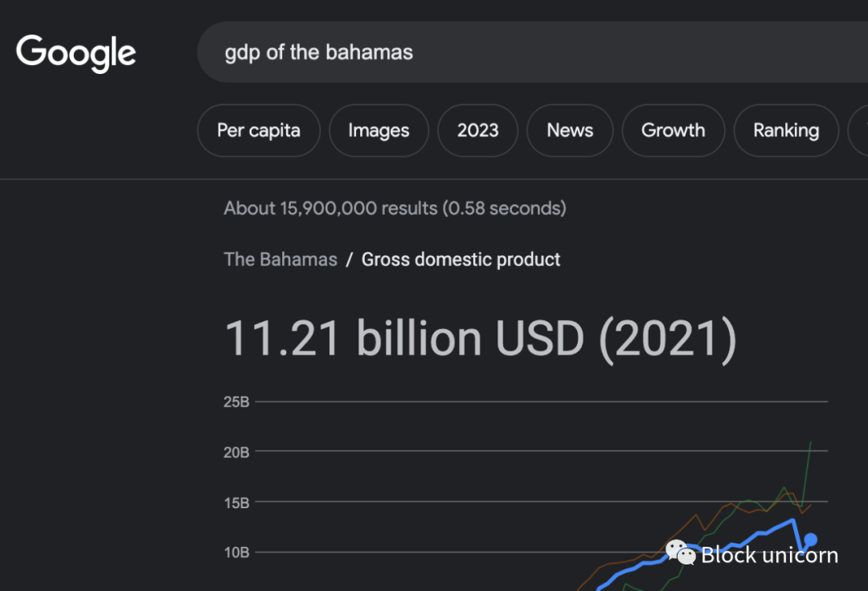The width and height of the screenshot is (868, 591).
Task: Click the search box with bahamas query
Action: point(482,53)
